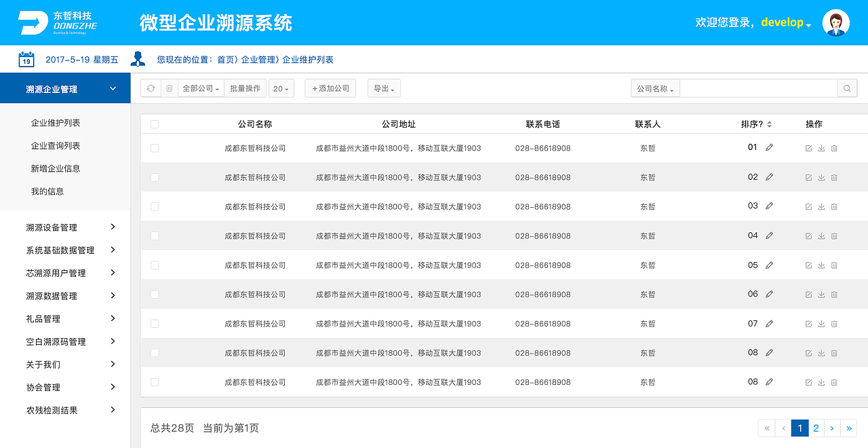Open edit icon in row 01 operations
This screenshot has width=868, height=448.
coord(808,148)
